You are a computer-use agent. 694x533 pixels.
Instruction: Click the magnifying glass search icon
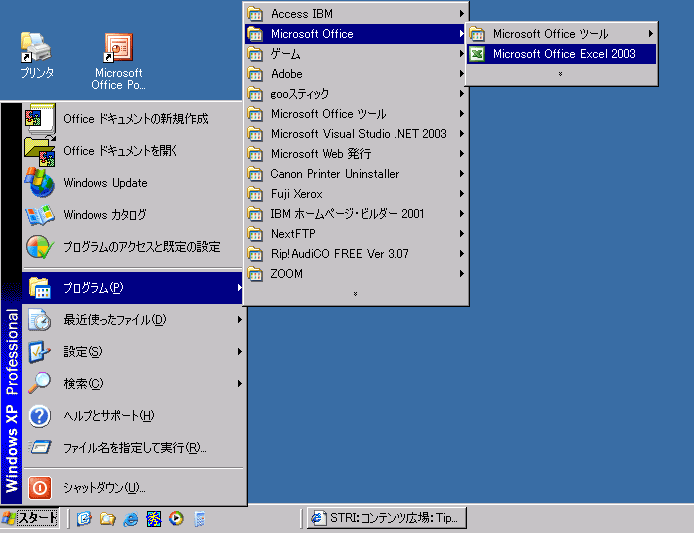coord(39,383)
